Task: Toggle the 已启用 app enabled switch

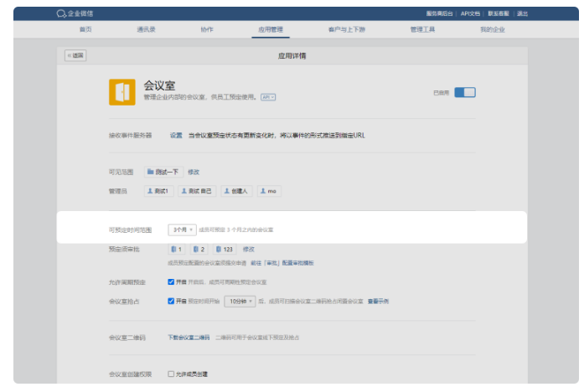Action: [465, 92]
